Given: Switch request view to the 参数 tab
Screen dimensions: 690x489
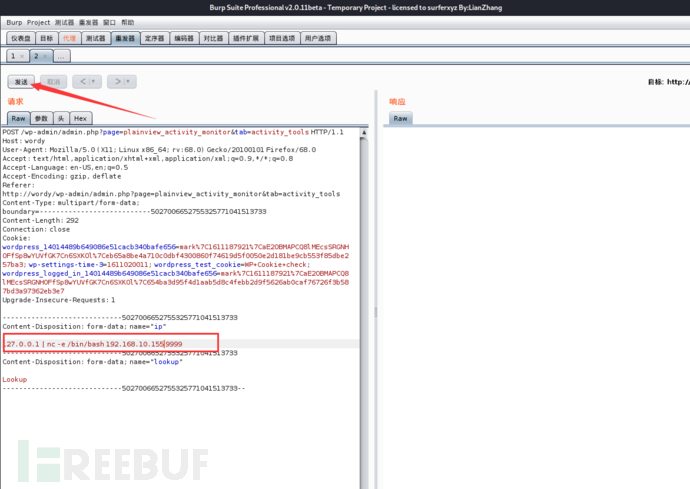Looking at the screenshot, I should (41, 118).
